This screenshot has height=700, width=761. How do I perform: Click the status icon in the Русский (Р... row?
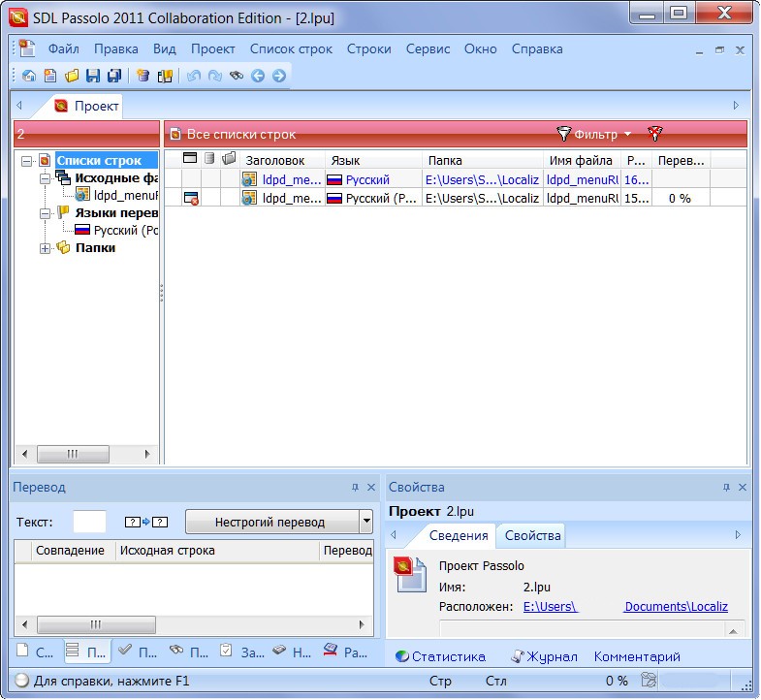191,198
